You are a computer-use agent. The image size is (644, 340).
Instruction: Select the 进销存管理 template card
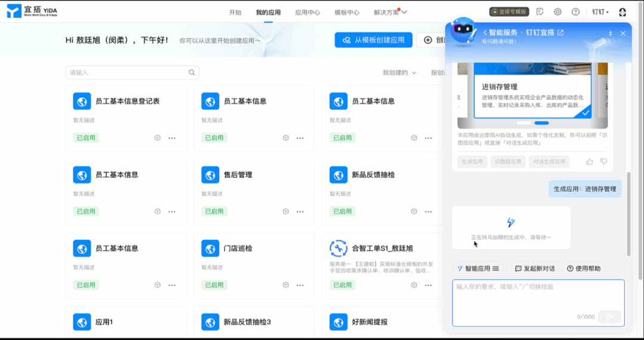coord(532,97)
